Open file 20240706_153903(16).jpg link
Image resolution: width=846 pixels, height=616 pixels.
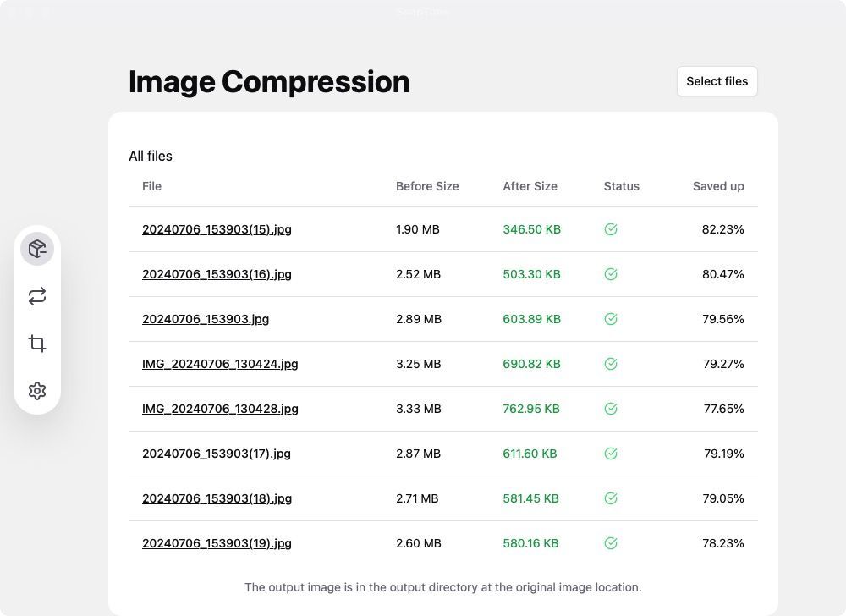(x=217, y=274)
